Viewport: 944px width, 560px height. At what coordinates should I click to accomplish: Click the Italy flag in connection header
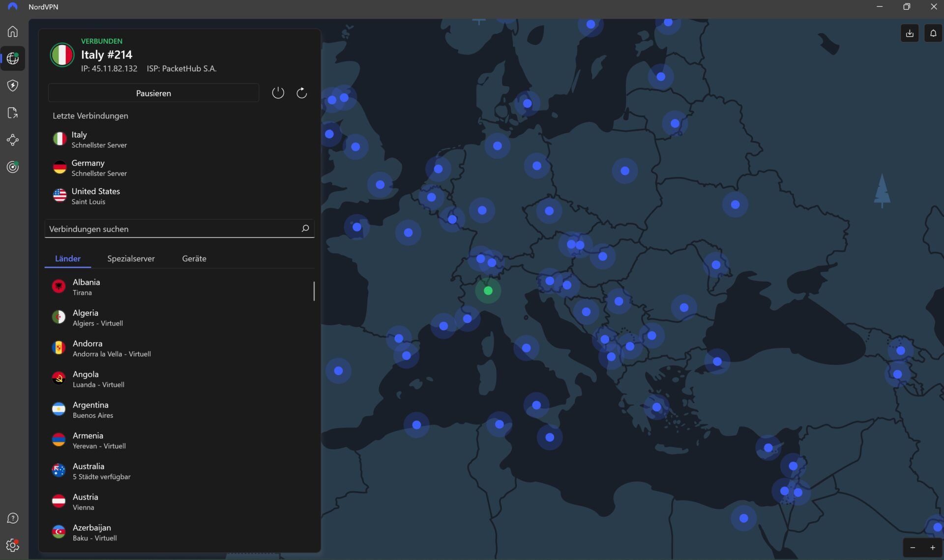pyautogui.click(x=62, y=55)
